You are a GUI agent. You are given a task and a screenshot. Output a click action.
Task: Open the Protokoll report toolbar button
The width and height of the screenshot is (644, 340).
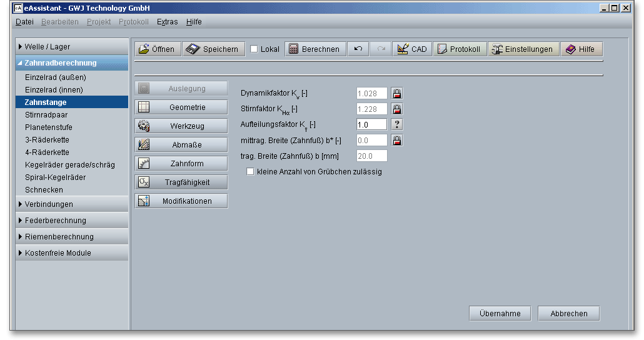click(x=460, y=49)
